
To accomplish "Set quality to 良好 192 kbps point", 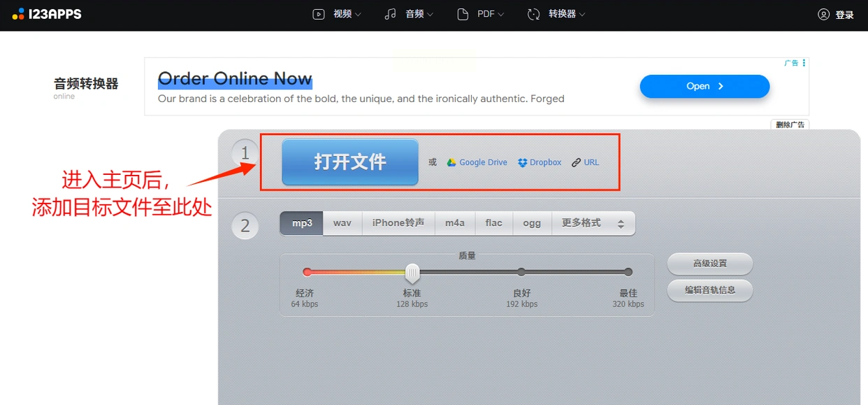I will 521,272.
